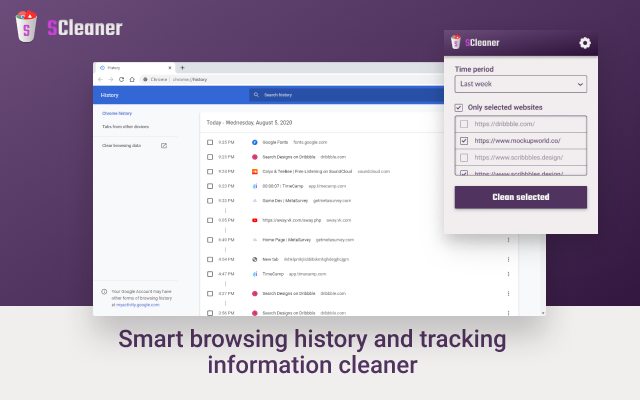Click the chrome://history address bar
This screenshot has height=400, width=640.
tap(291, 80)
